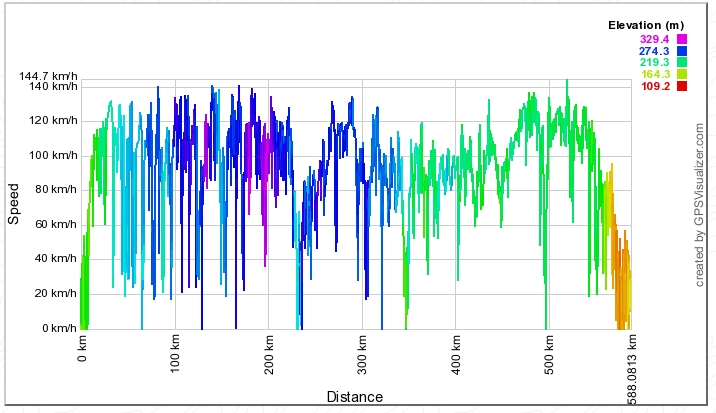Click the 109.2 legend value text
The image size is (716, 413).
click(654, 86)
